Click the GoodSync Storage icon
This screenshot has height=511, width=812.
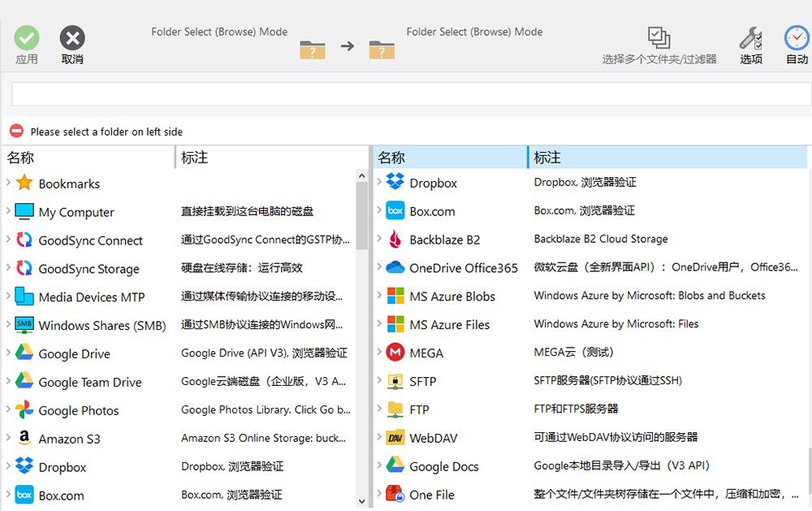point(24,268)
